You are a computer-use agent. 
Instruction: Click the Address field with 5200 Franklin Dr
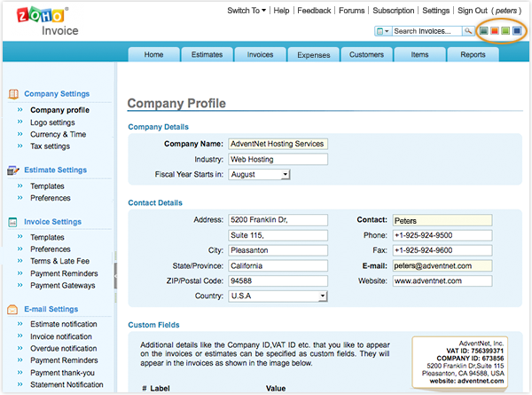coord(278,220)
